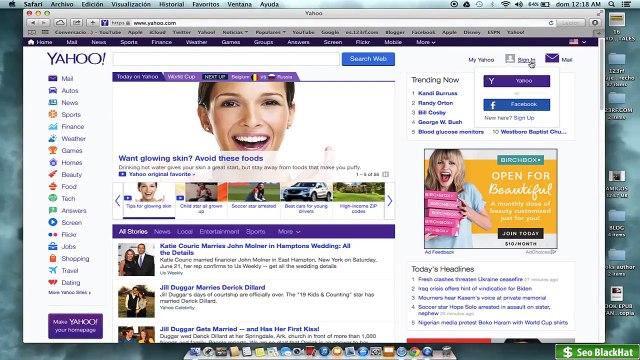Open Favoritos menu in menu bar
Image resolution: width=640 pixels, height=360 pixels.
(x=205, y=4)
